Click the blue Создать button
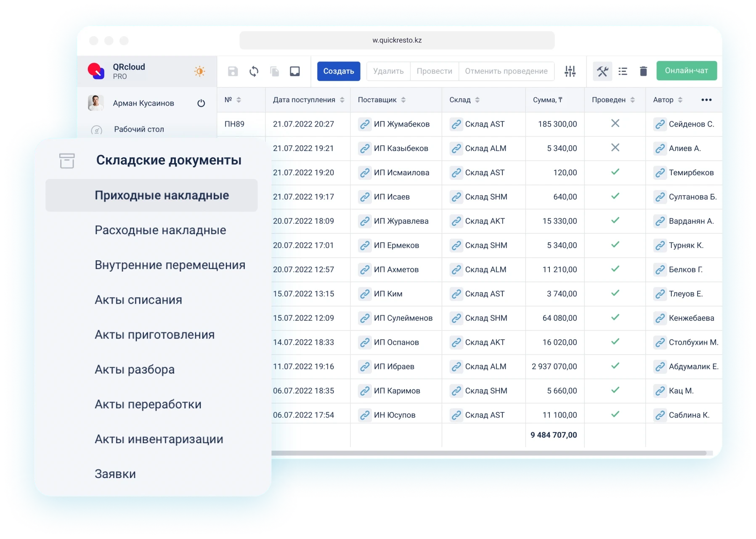The height and width of the screenshot is (539, 756). 338,71
